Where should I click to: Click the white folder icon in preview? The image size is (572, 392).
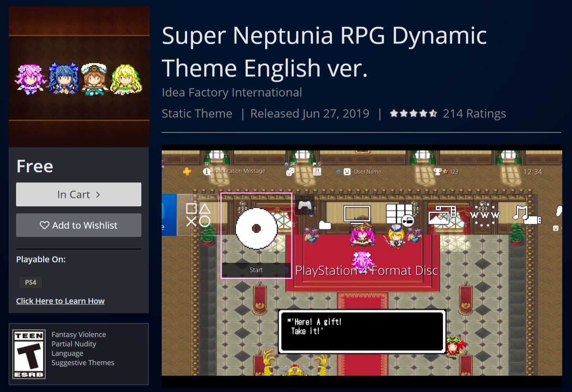[325, 225]
